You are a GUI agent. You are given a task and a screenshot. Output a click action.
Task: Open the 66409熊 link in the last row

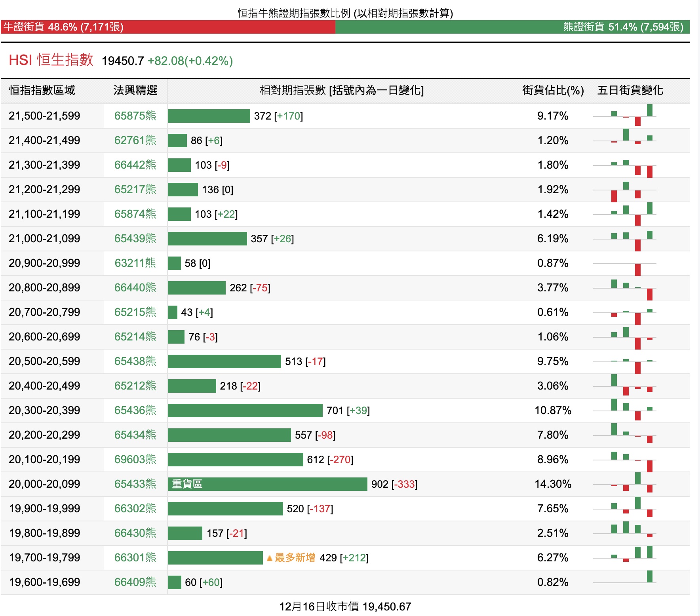coord(135,582)
